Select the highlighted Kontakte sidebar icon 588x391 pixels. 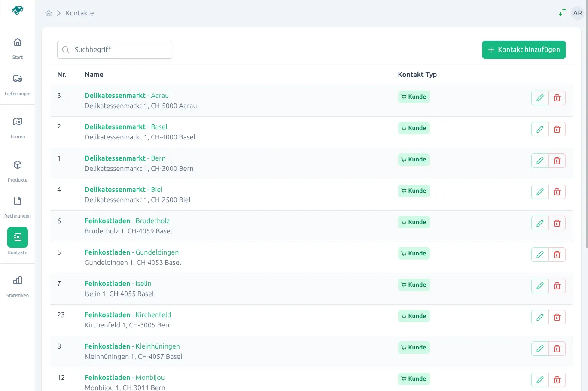(x=17, y=237)
